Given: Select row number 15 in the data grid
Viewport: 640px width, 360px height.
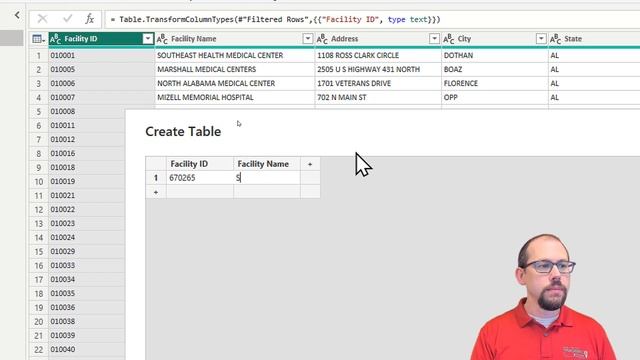Looking at the screenshot, I should pyautogui.click(x=39, y=251).
